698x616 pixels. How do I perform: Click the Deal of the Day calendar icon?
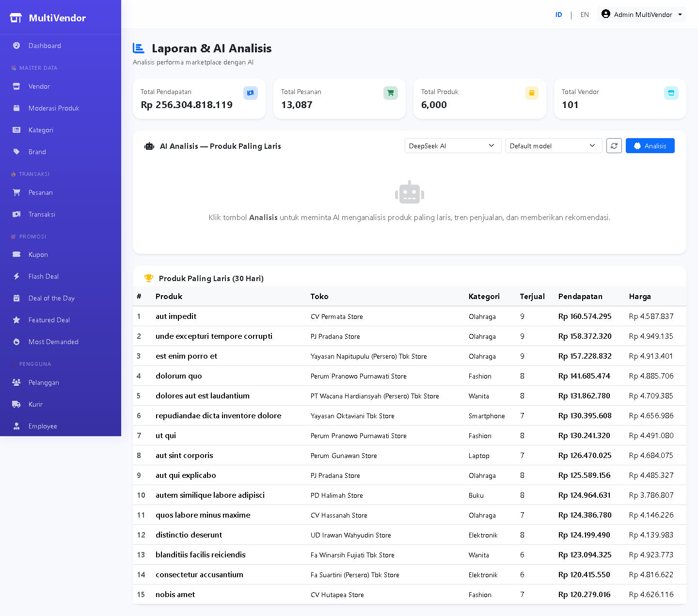click(16, 298)
